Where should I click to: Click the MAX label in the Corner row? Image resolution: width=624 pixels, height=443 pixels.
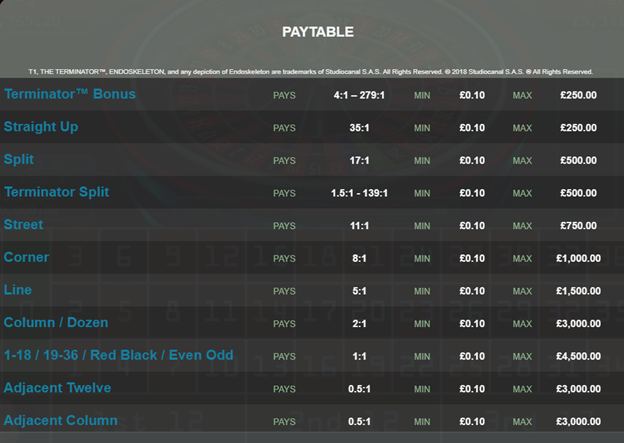pos(523,259)
